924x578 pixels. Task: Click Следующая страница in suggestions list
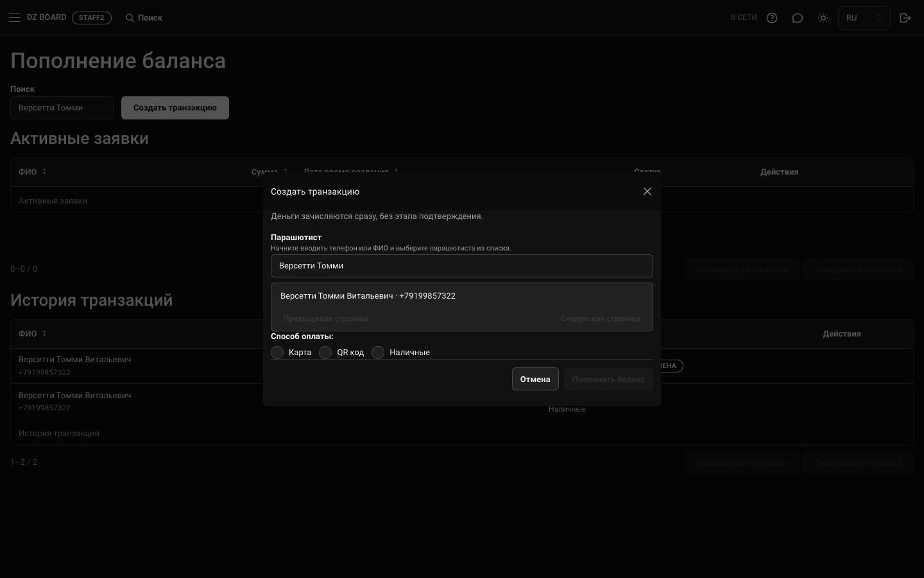pyautogui.click(x=600, y=319)
